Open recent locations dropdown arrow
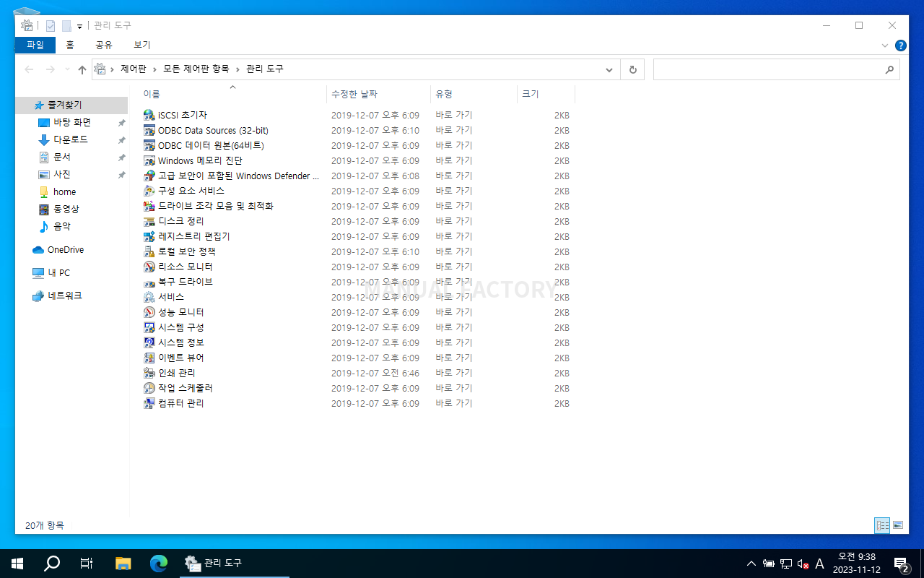This screenshot has height=578, width=924. pyautogui.click(x=67, y=69)
